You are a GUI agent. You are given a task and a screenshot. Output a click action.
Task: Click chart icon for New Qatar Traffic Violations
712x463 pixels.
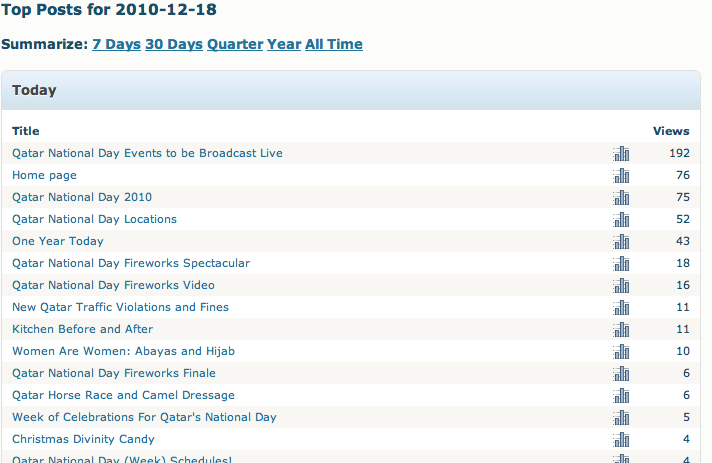(x=621, y=307)
